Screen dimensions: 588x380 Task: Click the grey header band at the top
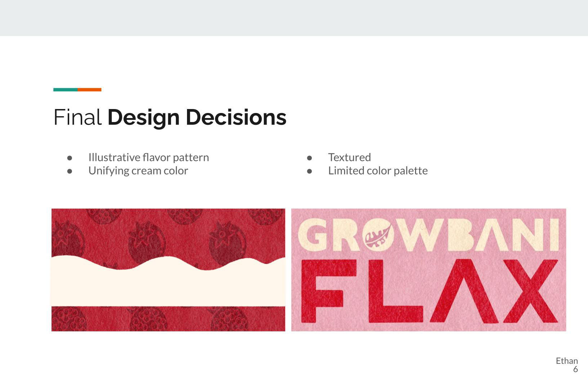294,18
